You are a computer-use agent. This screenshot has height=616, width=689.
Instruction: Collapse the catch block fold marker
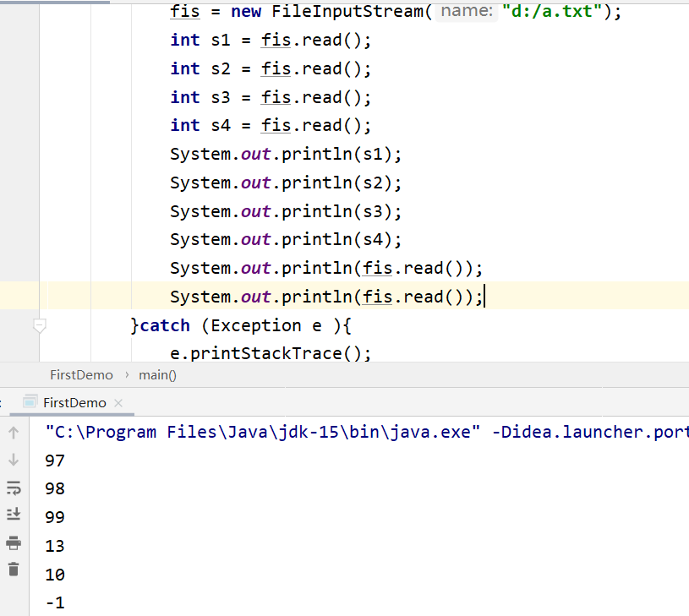click(x=40, y=326)
